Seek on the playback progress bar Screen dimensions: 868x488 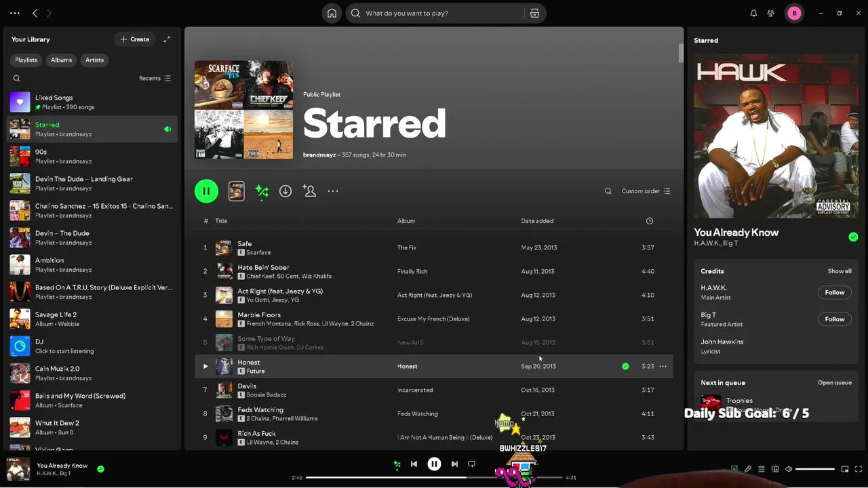434,478
